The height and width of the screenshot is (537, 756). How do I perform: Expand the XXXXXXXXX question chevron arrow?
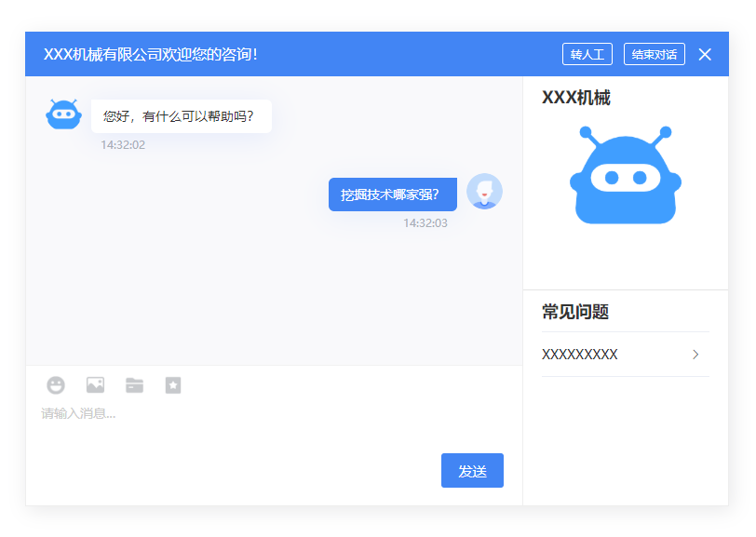click(x=695, y=355)
